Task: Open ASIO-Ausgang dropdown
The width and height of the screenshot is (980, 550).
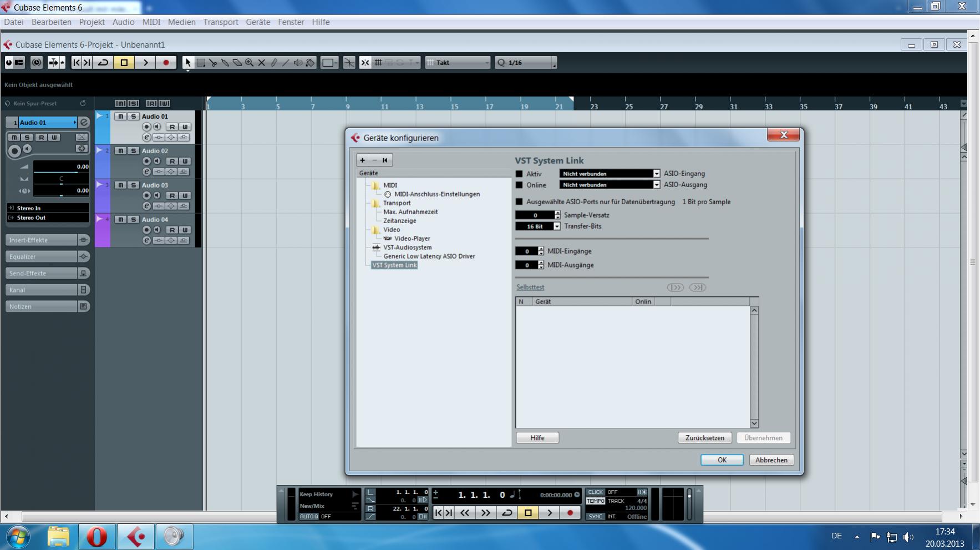Action: tap(610, 185)
